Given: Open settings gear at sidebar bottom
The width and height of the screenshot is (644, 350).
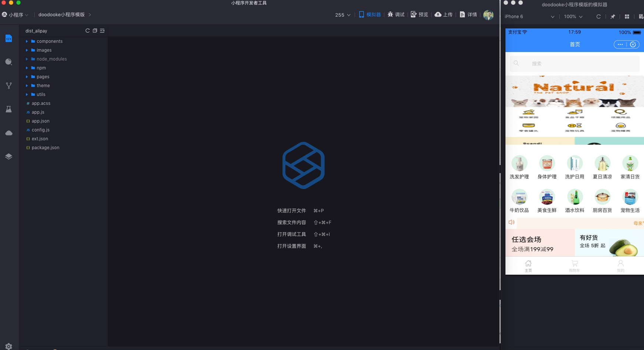Looking at the screenshot, I should coord(9,346).
